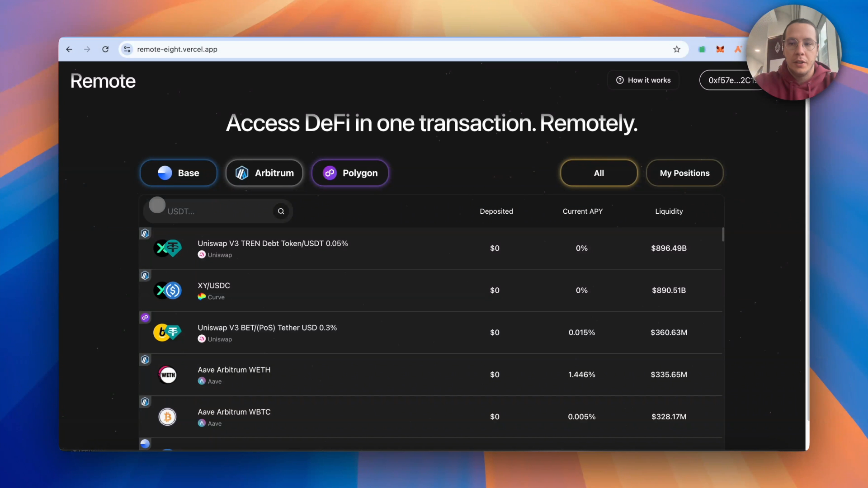Click Arbitrum chain badge on TREN Debt Token row
Image resolution: width=868 pixels, height=488 pixels.
(145, 233)
